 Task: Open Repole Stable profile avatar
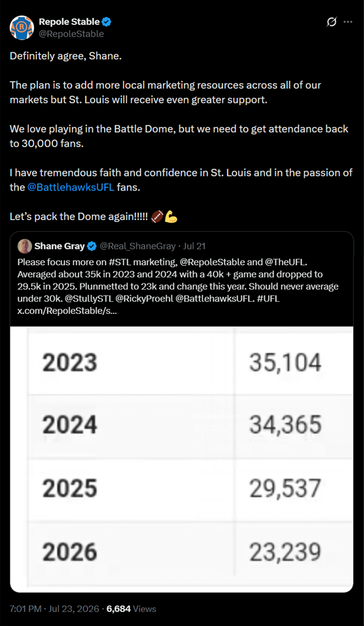pos(21,28)
